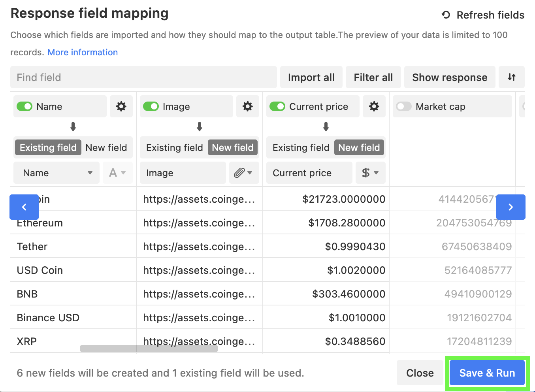Click the Filter all button

373,77
